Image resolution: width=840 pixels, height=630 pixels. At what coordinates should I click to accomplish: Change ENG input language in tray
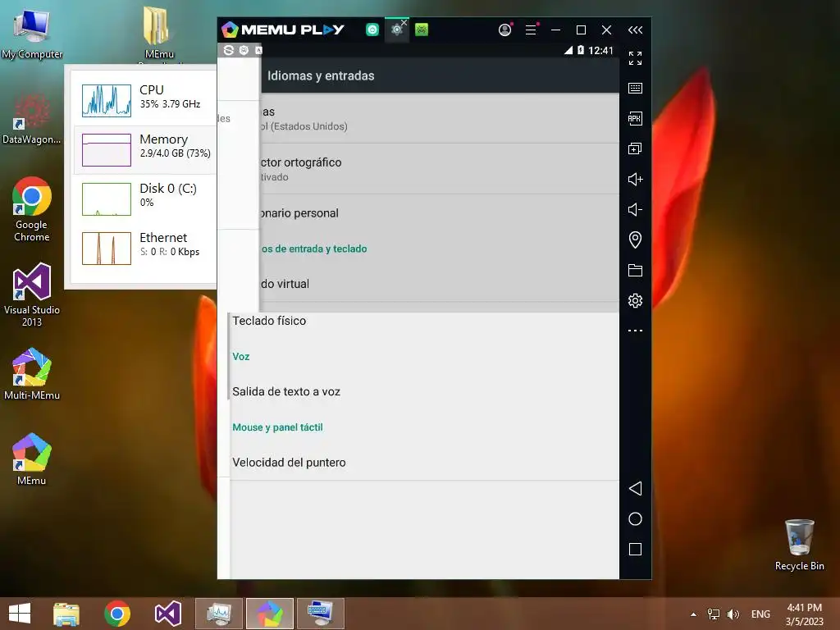[760, 614]
